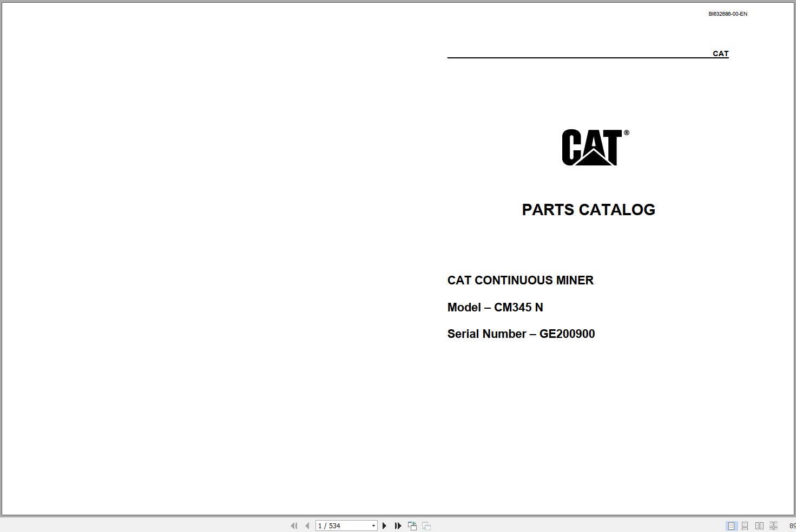
Task: Select continuous page layout view
Action: click(745, 526)
